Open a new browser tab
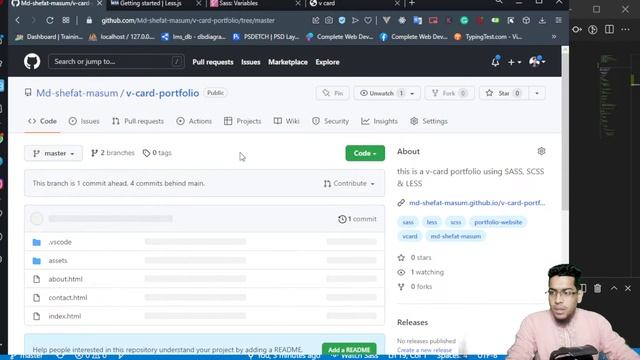This screenshot has width=640, height=360. tap(412, 4)
